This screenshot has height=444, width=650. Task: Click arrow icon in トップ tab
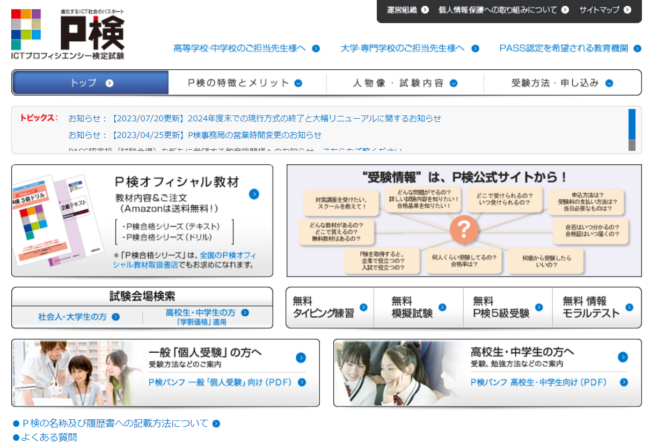(x=109, y=83)
